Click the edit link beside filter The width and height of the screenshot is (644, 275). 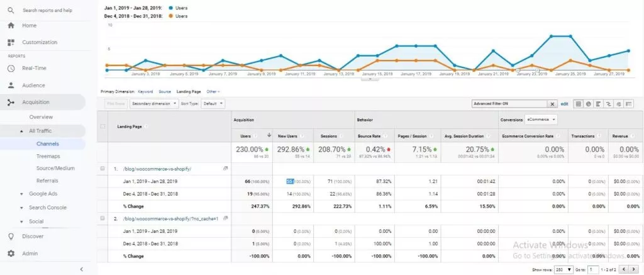(x=564, y=104)
